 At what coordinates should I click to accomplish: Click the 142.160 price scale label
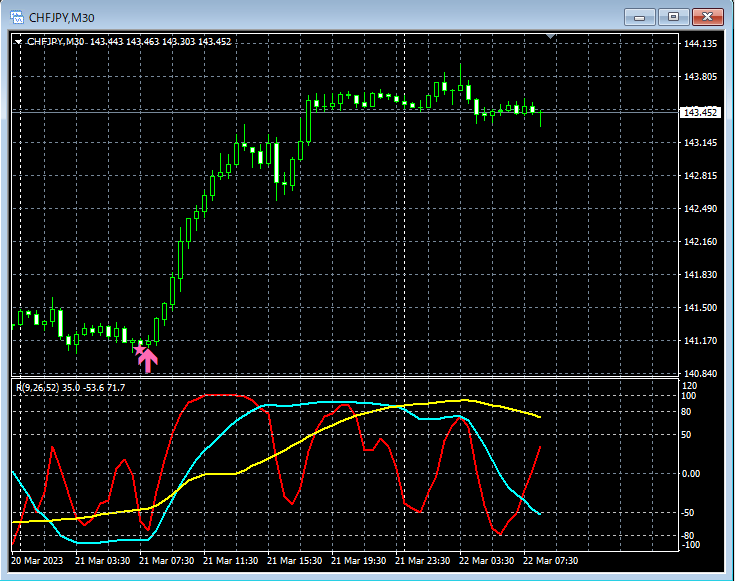click(700, 242)
